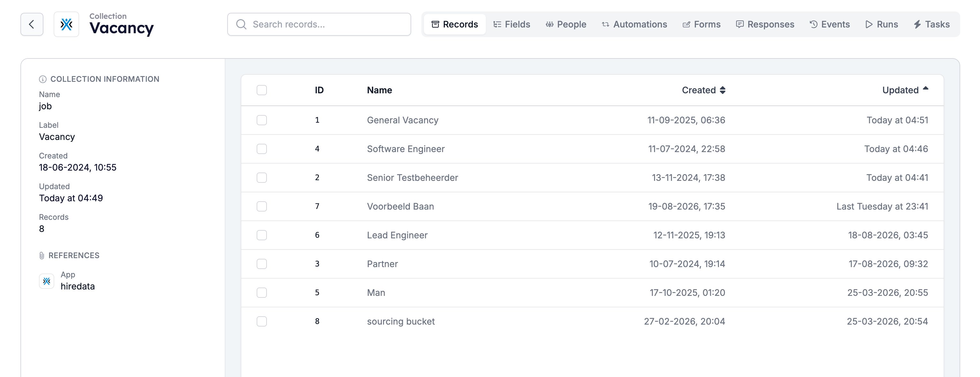Open the Senior Testbeheerder record
The height and width of the screenshot is (377, 980).
[x=412, y=178]
